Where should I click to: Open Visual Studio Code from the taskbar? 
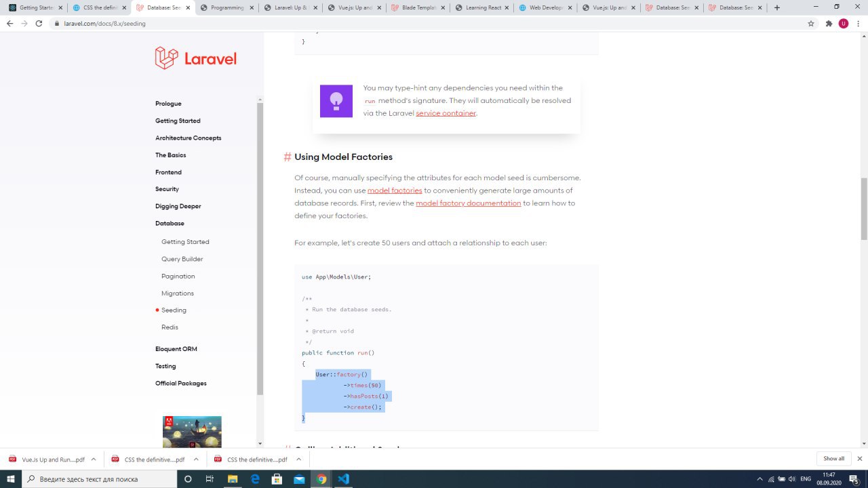click(x=344, y=479)
